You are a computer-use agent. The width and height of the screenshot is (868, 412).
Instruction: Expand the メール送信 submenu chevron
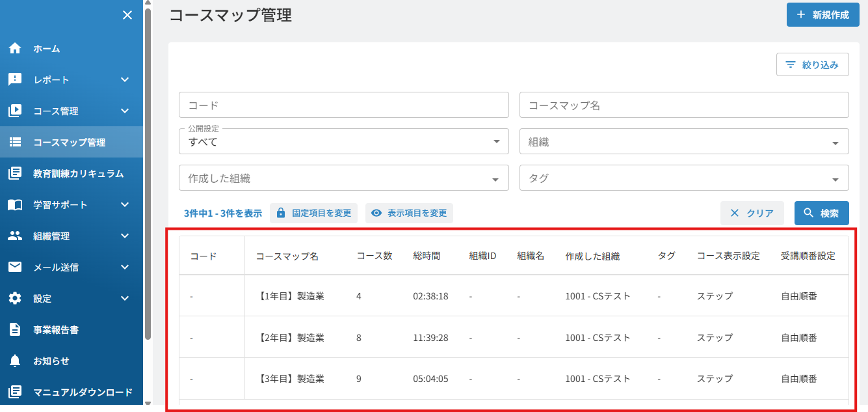(125, 267)
